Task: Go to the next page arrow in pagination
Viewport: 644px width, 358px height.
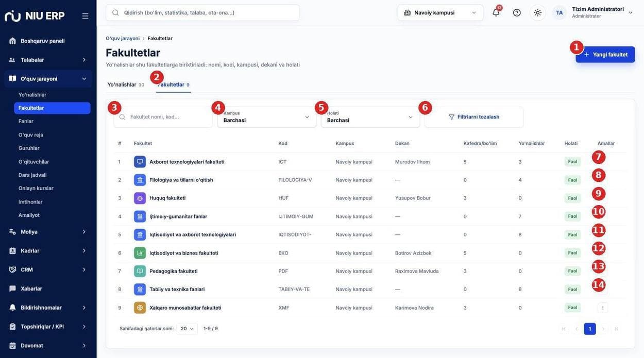Action: coord(603,329)
